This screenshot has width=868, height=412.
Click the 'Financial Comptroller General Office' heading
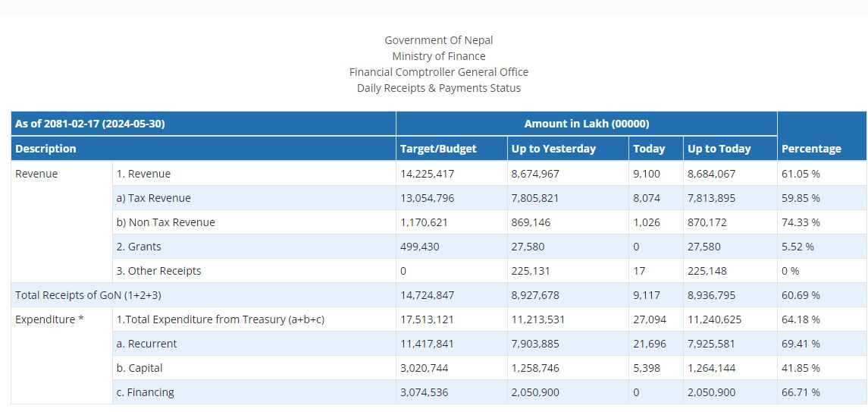[x=439, y=72]
